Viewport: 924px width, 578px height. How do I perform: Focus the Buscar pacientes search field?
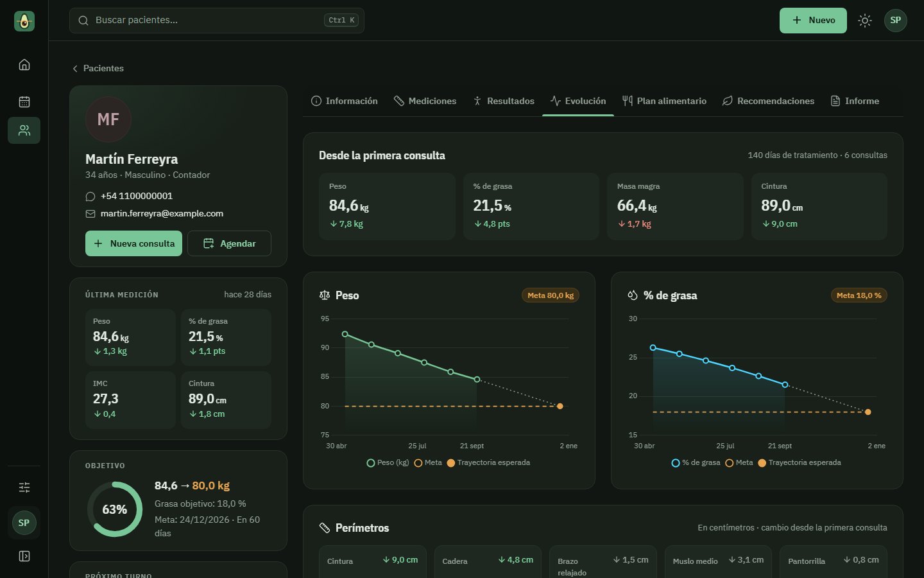click(217, 21)
